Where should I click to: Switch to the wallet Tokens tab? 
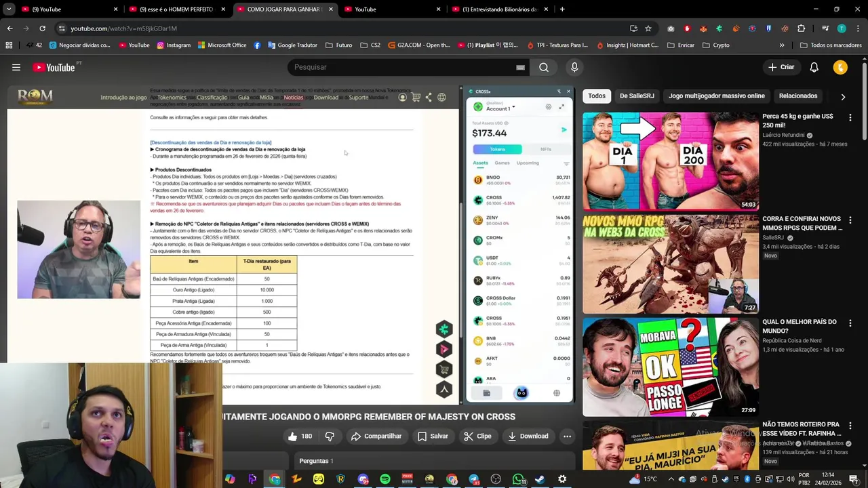coord(497,149)
